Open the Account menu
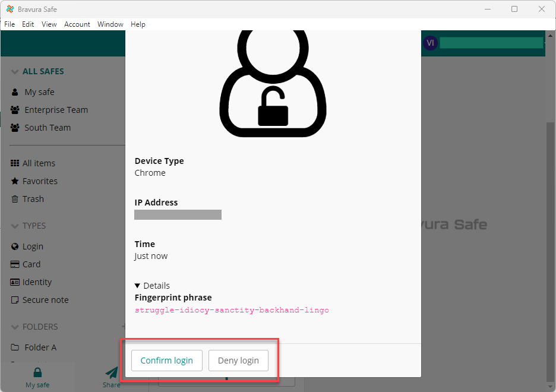556x392 pixels. 77,24
